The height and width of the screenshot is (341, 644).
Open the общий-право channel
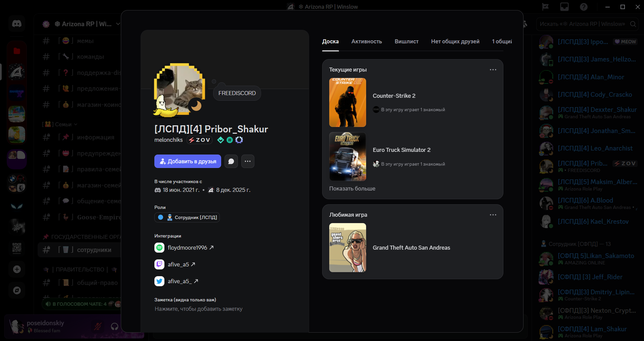[80, 283]
